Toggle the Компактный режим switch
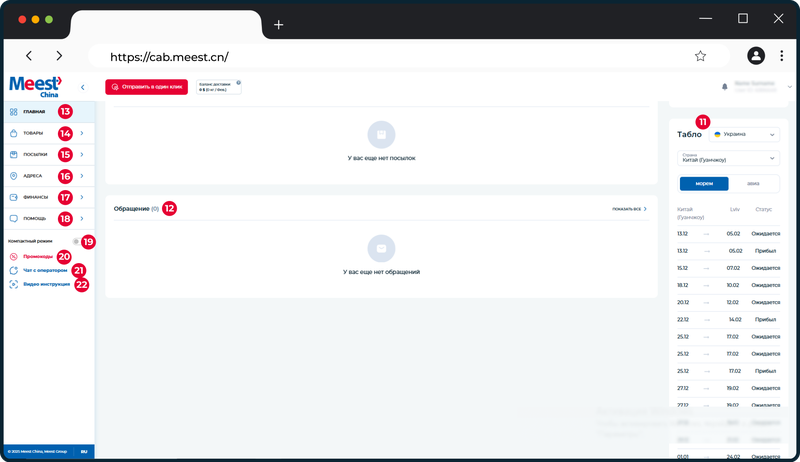This screenshot has height=462, width=800. click(x=76, y=241)
